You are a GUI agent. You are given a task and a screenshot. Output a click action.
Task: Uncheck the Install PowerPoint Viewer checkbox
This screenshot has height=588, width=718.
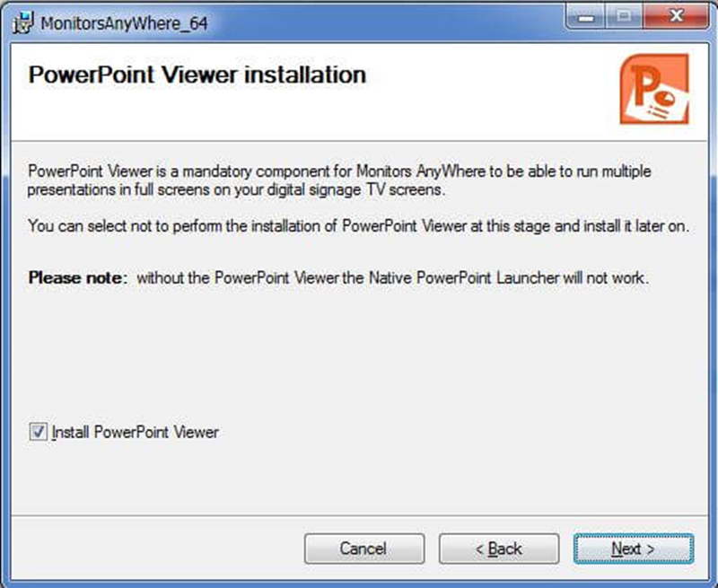[38, 432]
